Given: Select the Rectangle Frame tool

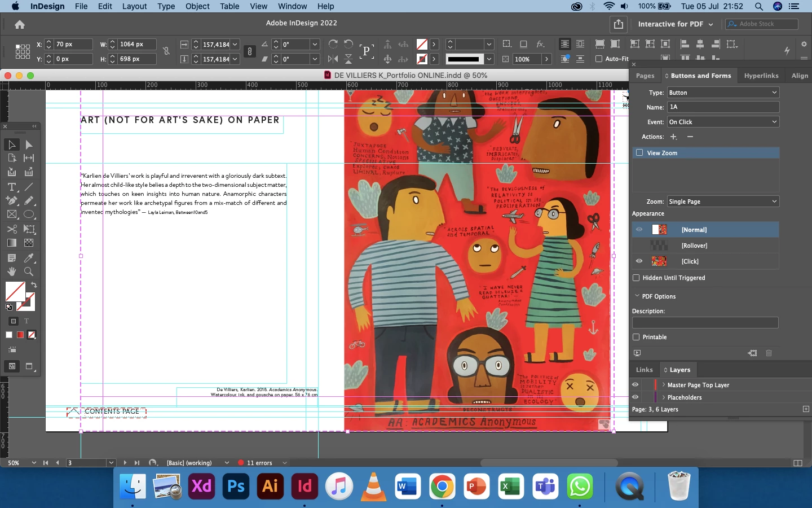Looking at the screenshot, I should (12, 214).
